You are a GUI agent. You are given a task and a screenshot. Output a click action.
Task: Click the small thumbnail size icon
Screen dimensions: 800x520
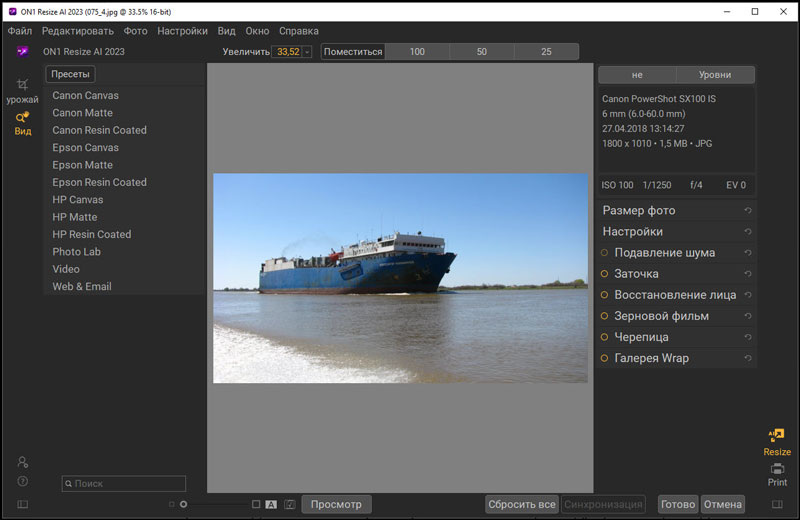coord(171,504)
